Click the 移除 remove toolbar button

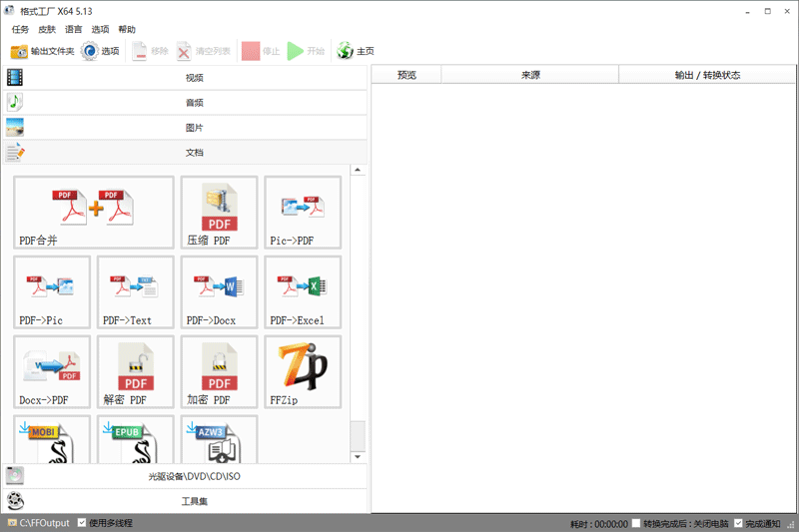150,51
